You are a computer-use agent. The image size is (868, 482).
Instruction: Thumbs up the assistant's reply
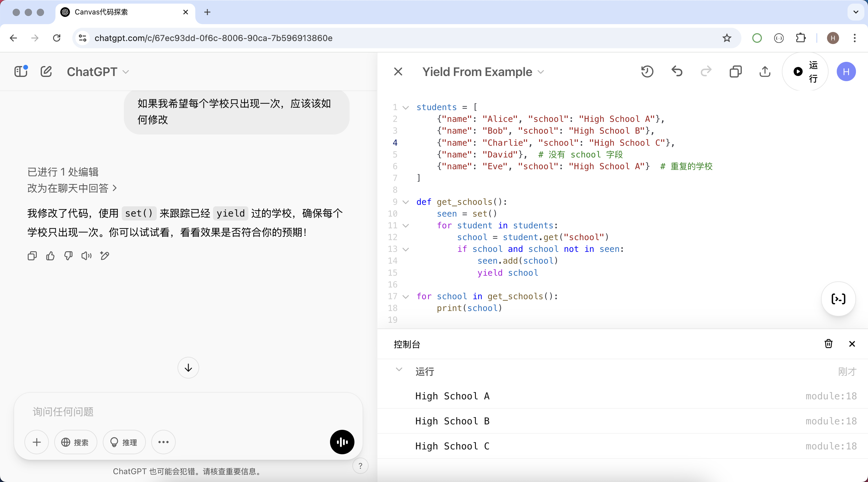tap(50, 256)
